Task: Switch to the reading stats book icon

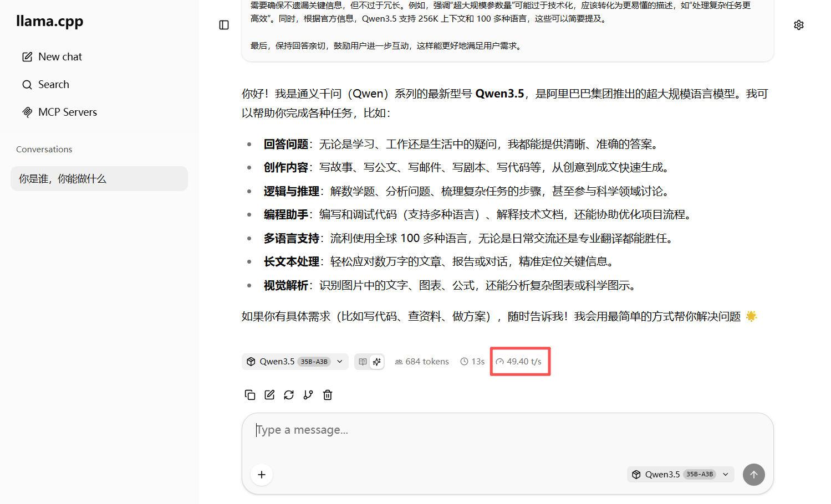Action: click(x=363, y=362)
